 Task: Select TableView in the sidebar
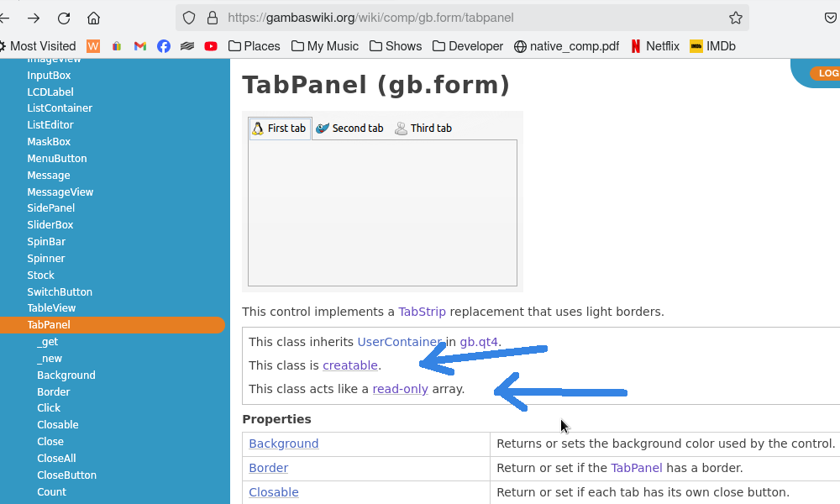click(51, 308)
